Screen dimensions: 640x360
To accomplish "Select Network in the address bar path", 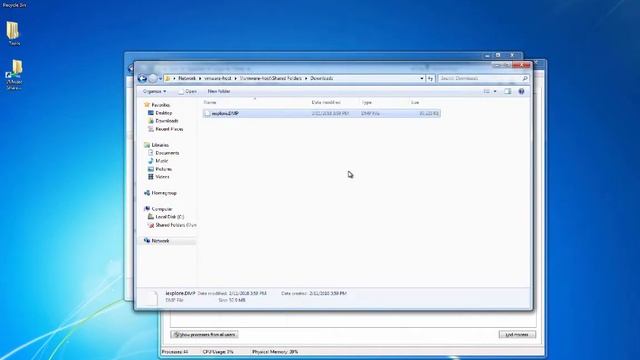I will pyautogui.click(x=187, y=78).
